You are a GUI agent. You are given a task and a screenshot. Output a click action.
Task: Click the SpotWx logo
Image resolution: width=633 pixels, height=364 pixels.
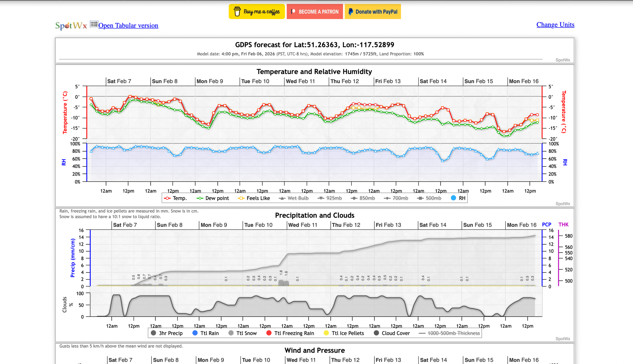coord(71,25)
